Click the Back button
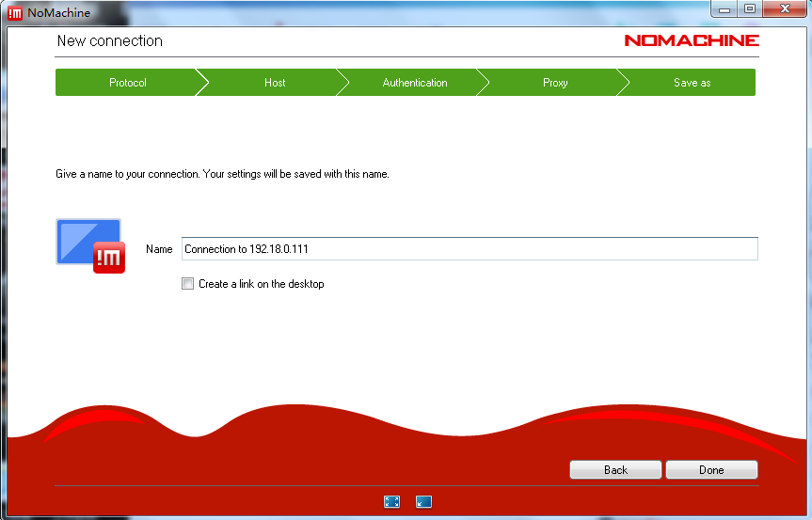Screen dimensions: 812x520 [615, 470]
